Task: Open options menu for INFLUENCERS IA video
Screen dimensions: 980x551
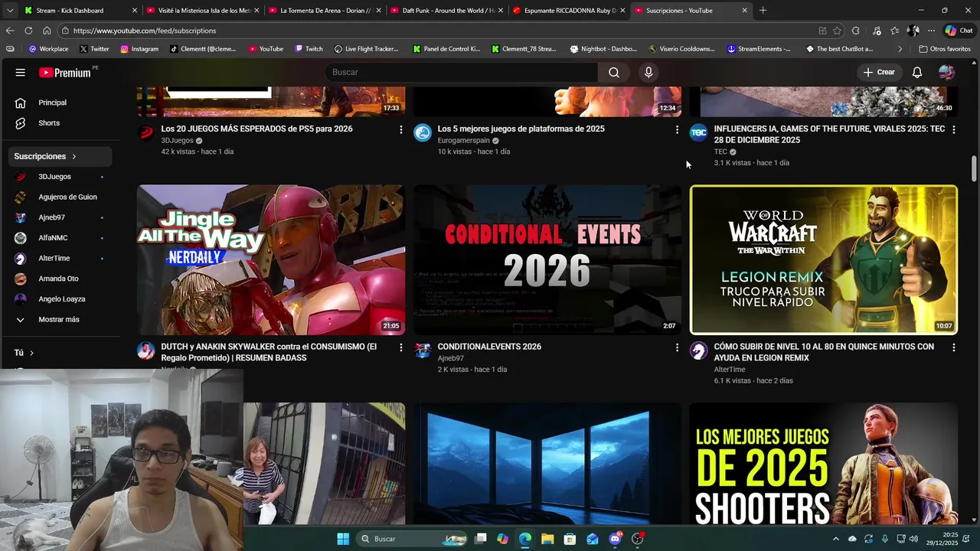Action: click(953, 130)
